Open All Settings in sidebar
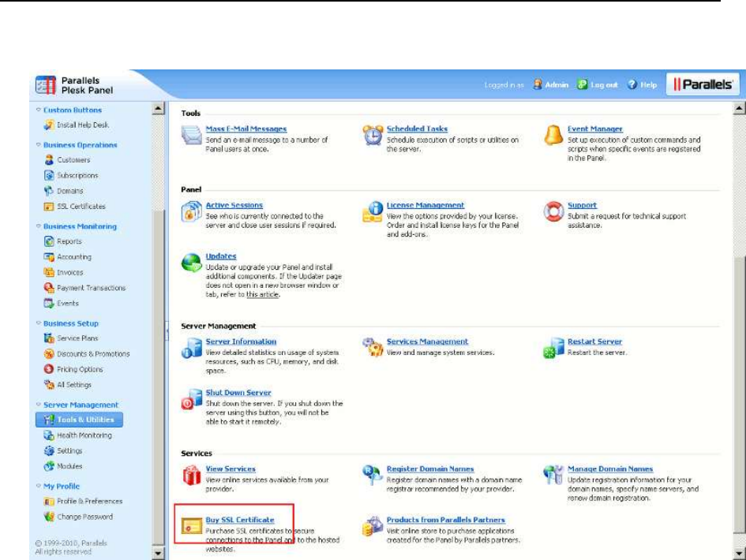The height and width of the screenshot is (560, 746). point(68,385)
